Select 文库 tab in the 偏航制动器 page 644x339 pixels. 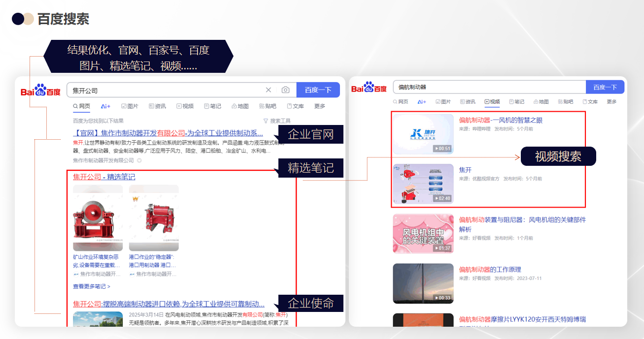[590, 102]
